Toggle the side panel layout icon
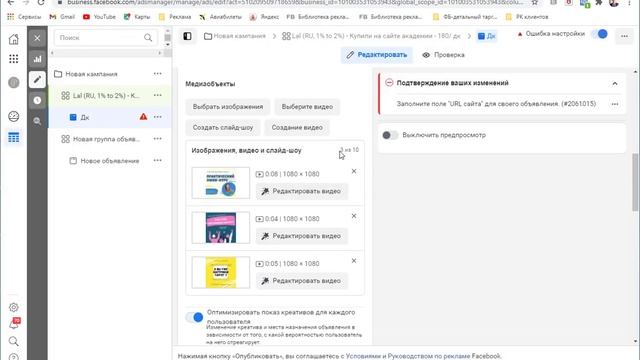The image size is (640, 360). click(x=187, y=36)
